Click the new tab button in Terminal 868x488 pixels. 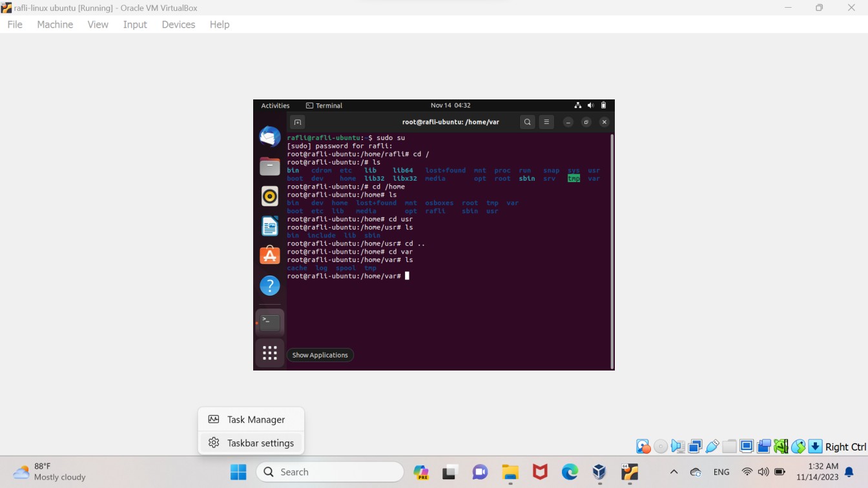297,122
